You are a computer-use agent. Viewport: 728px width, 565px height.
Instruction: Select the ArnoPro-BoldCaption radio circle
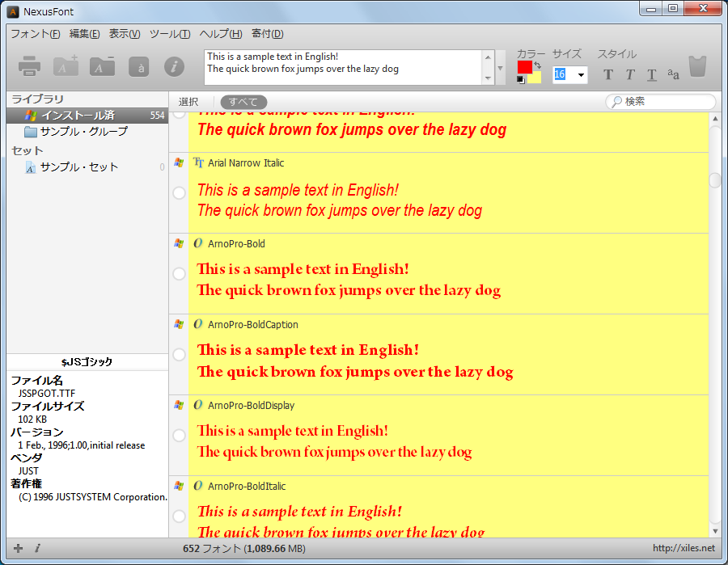pos(180,355)
